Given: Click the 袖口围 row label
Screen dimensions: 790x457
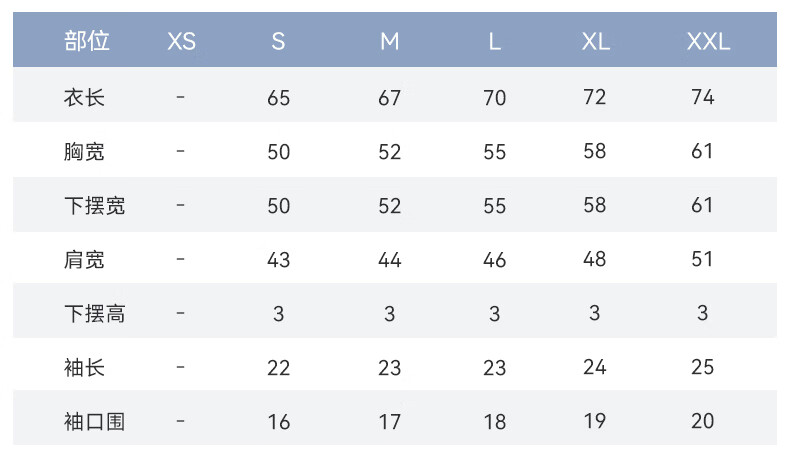Looking at the screenshot, I should [94, 421].
